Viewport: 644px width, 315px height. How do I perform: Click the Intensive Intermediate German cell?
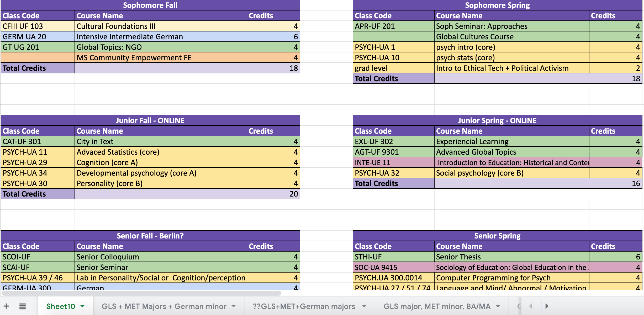pyautogui.click(x=161, y=37)
